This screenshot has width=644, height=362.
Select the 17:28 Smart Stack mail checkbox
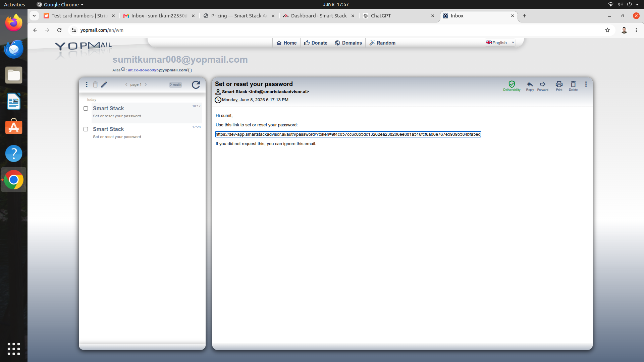pos(86,129)
